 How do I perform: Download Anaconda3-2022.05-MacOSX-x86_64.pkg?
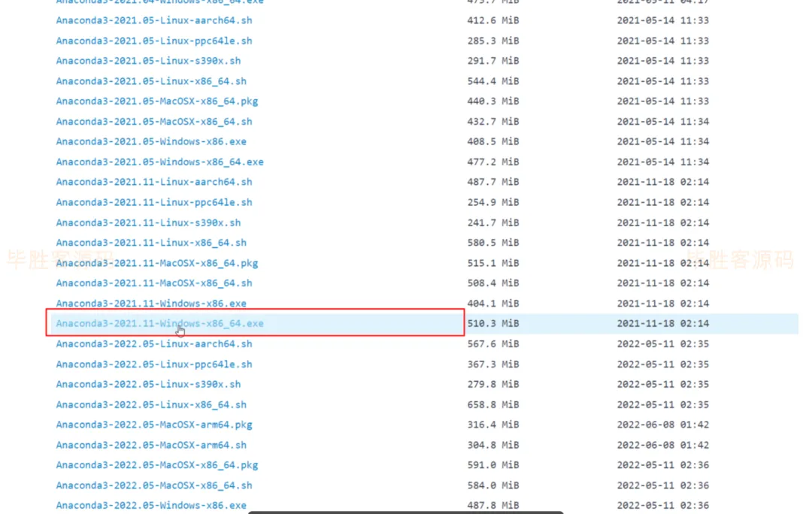157,465
